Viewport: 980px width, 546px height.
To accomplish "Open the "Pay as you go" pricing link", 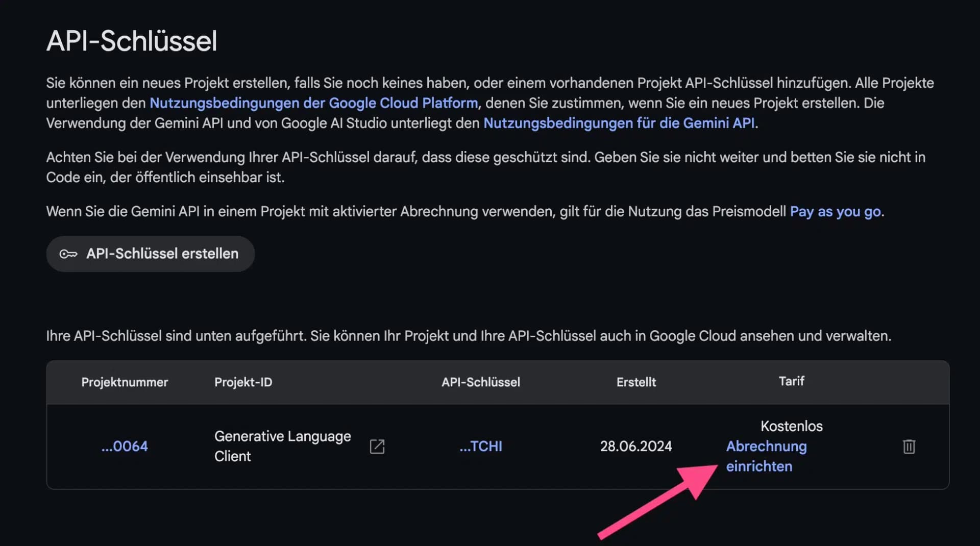I will 835,211.
